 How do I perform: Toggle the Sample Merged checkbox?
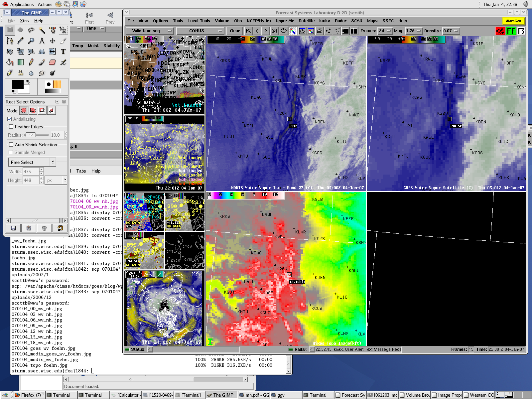coord(11,152)
